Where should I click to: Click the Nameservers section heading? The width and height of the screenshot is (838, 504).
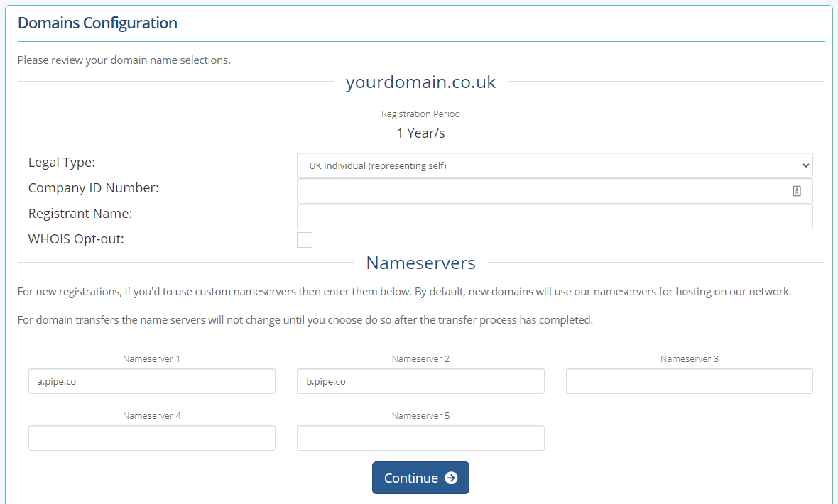click(420, 263)
